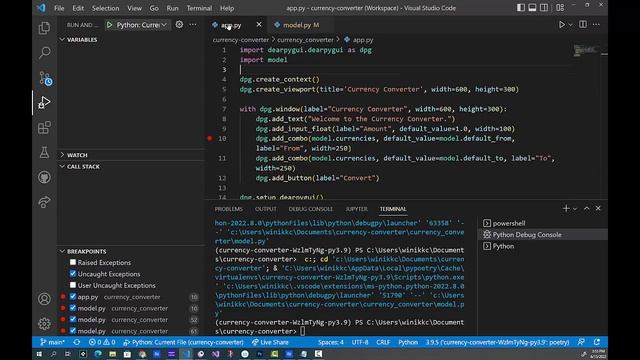640x360 pixels.
Task: Start debugging with the green play button
Action: point(109,25)
